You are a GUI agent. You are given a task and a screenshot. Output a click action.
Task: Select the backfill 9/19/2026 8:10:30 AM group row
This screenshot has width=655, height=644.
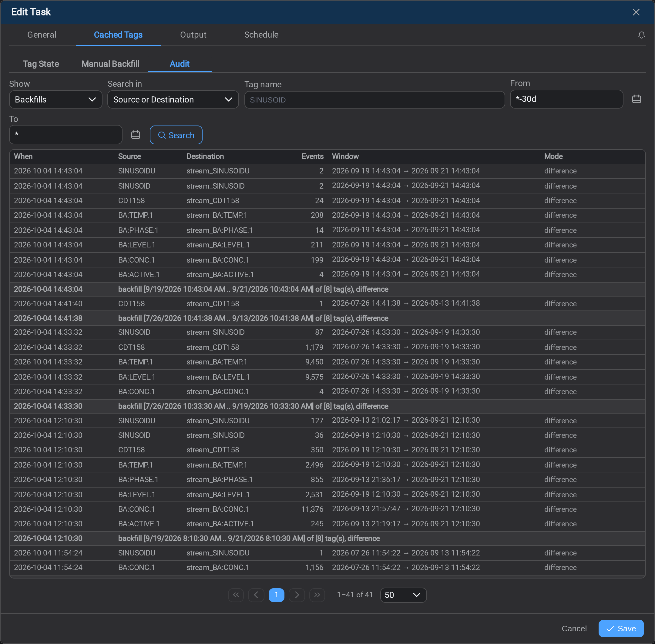(x=327, y=538)
